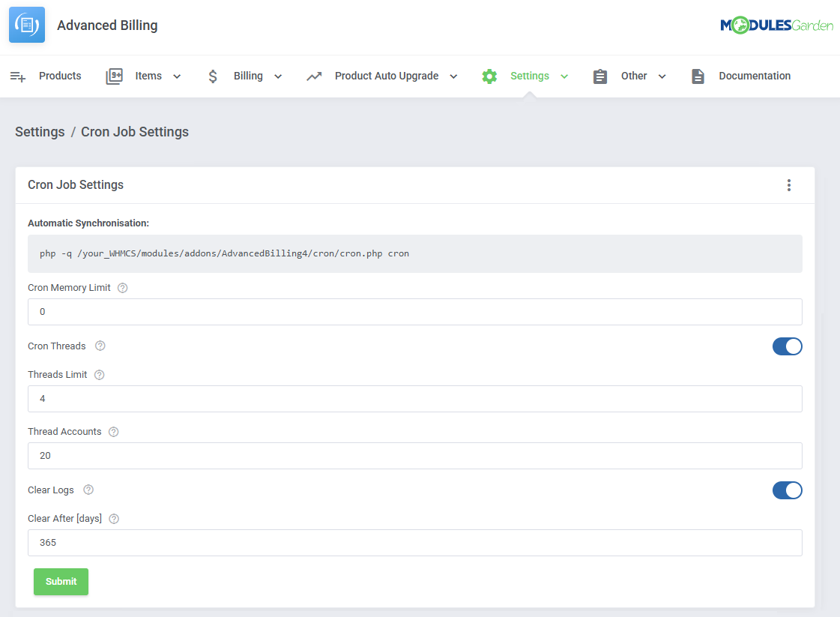Expand the Items dropdown chevron
840x617 pixels.
click(x=177, y=76)
